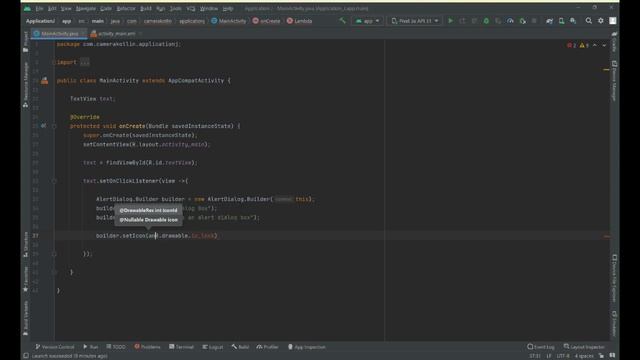Open the Terminal tool window
Viewport: 640px width, 360px height.
pyautogui.click(x=181, y=347)
